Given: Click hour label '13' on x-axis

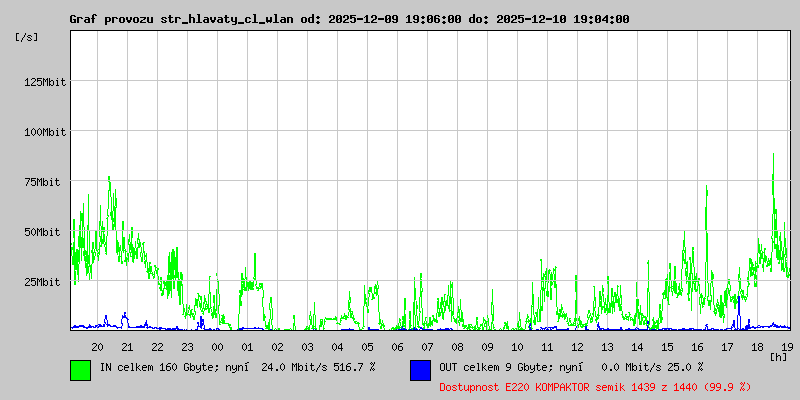Looking at the screenshot, I should pyautogui.click(x=608, y=347).
